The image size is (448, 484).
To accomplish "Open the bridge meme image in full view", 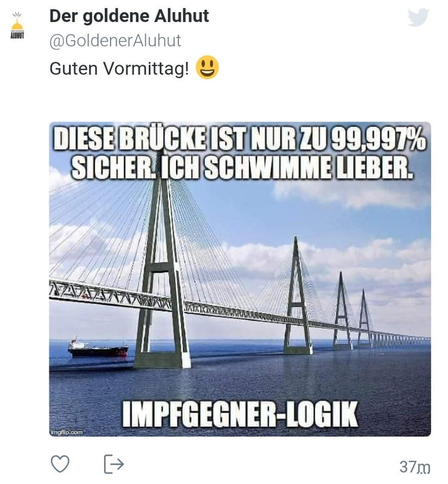I will 240,279.
